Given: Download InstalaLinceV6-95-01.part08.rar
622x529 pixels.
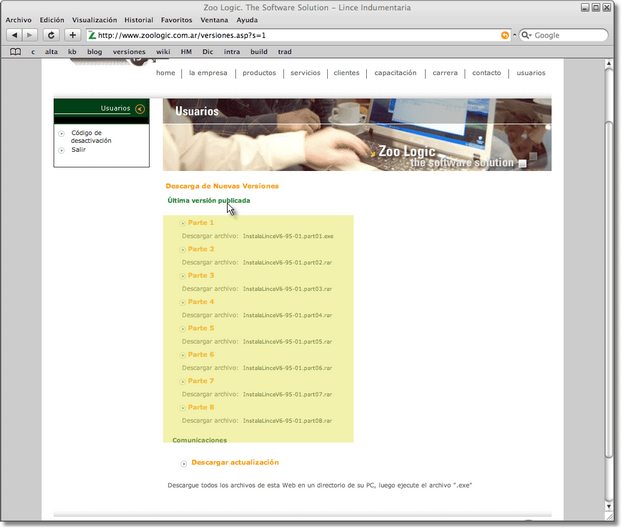Looking at the screenshot, I should tap(287, 421).
